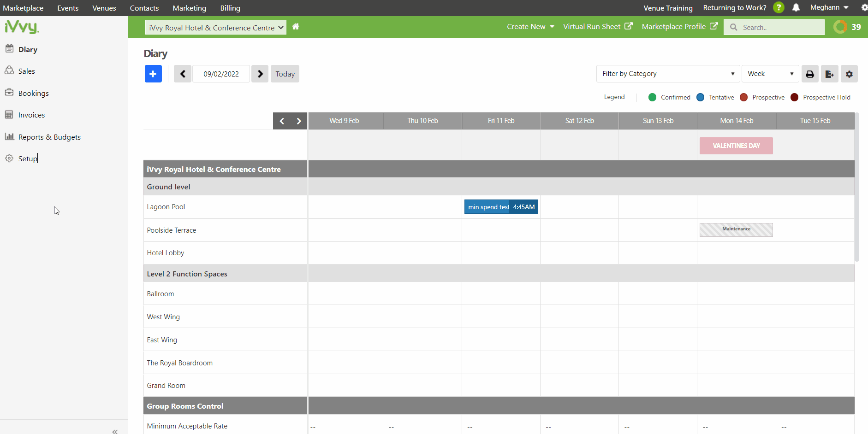
Task: Click the iVvy logo
Action: [22, 27]
